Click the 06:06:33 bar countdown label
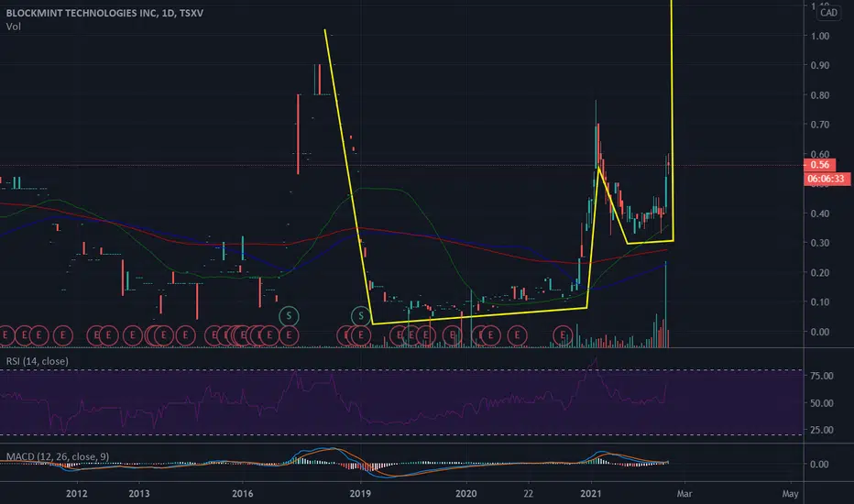Screen dimensions: 854x504 click(827, 179)
